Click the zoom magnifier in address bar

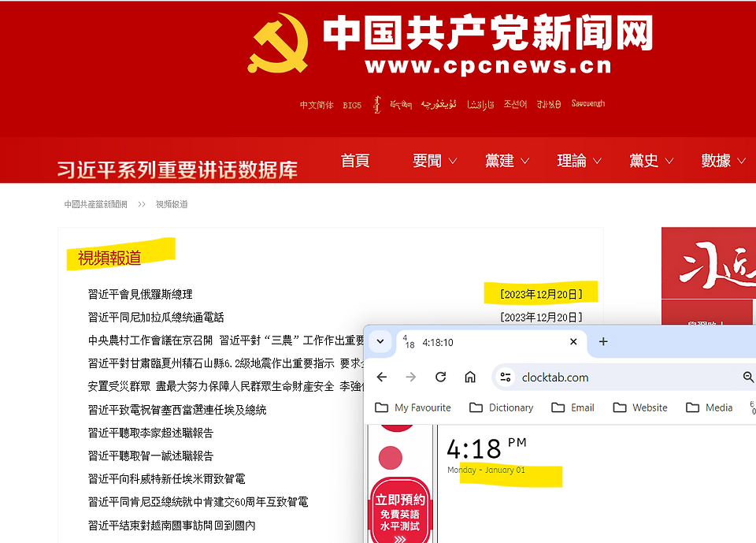pyautogui.click(x=748, y=377)
